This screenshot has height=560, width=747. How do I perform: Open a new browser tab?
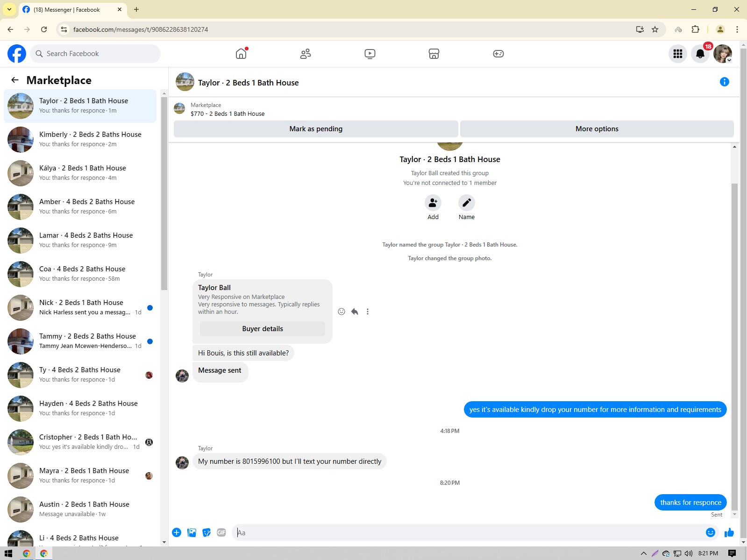click(136, 9)
